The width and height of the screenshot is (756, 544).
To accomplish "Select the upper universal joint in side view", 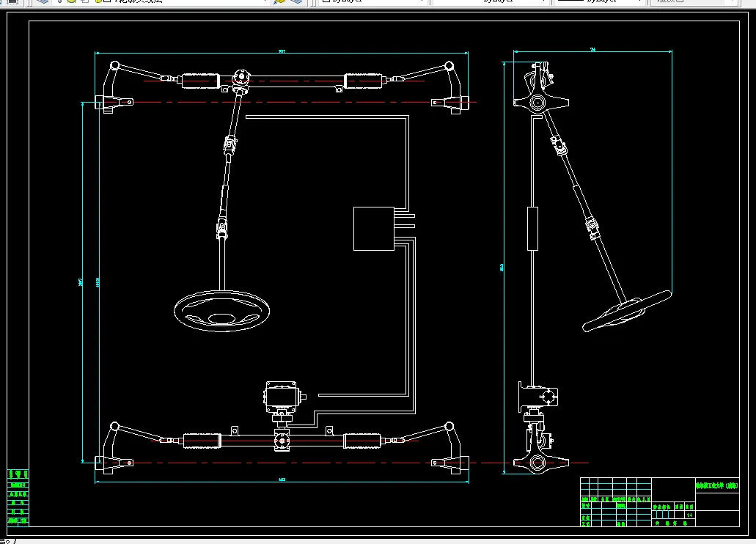I will coord(558,146).
